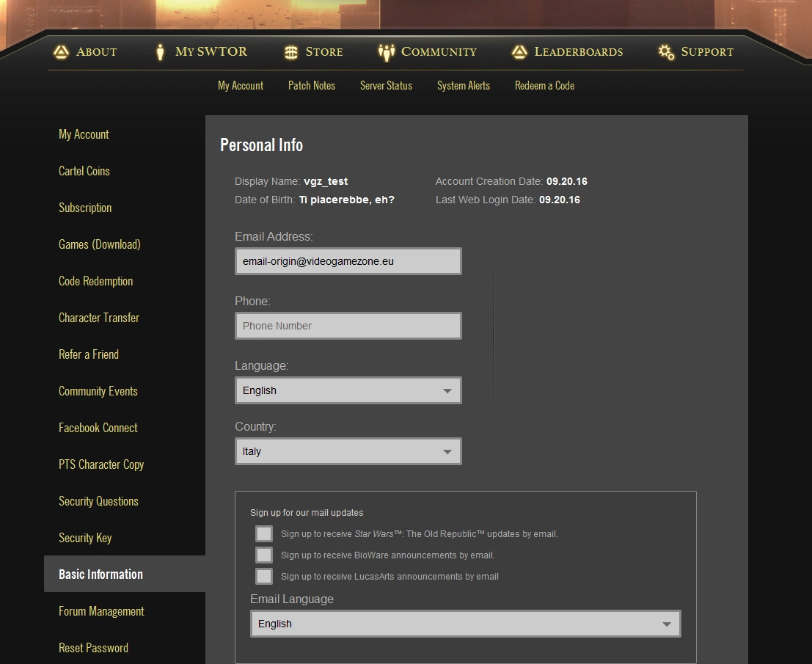Open Forum Management in the sidebar

click(x=101, y=611)
